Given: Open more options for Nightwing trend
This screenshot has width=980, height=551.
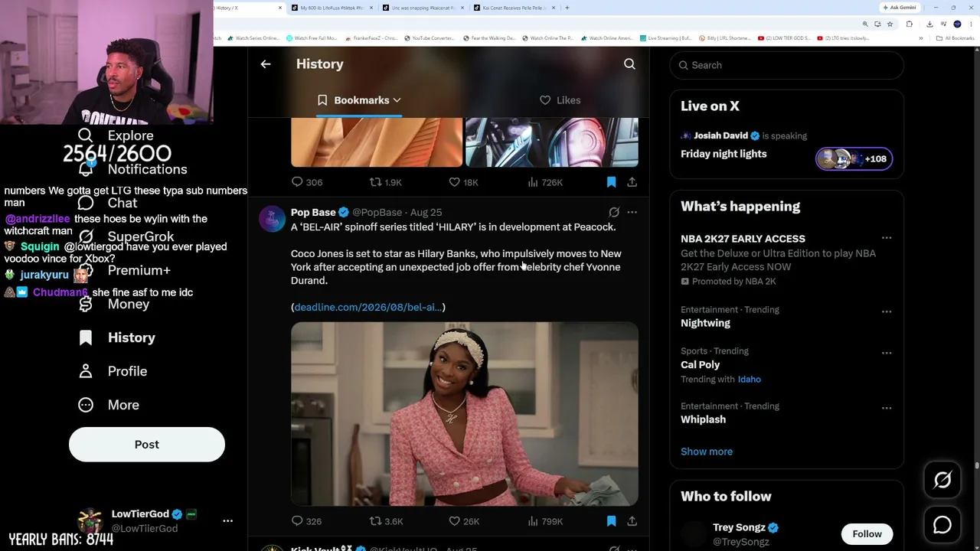Looking at the screenshot, I should point(887,312).
